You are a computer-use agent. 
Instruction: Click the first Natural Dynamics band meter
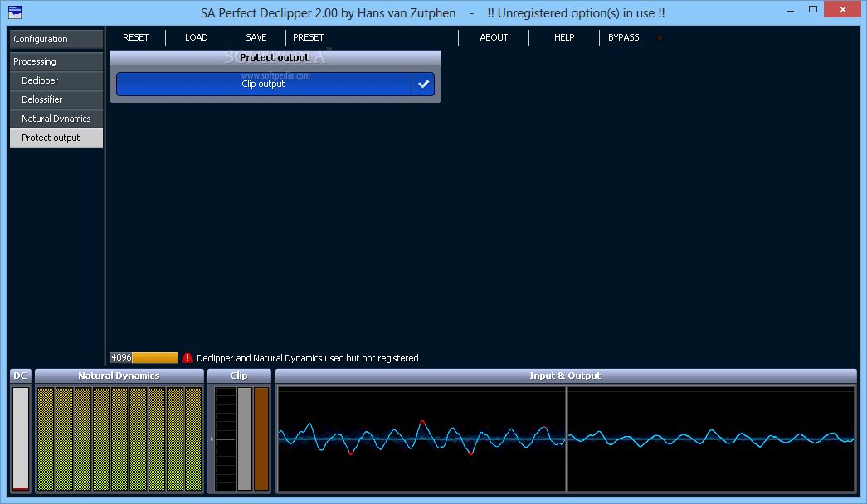coord(46,439)
